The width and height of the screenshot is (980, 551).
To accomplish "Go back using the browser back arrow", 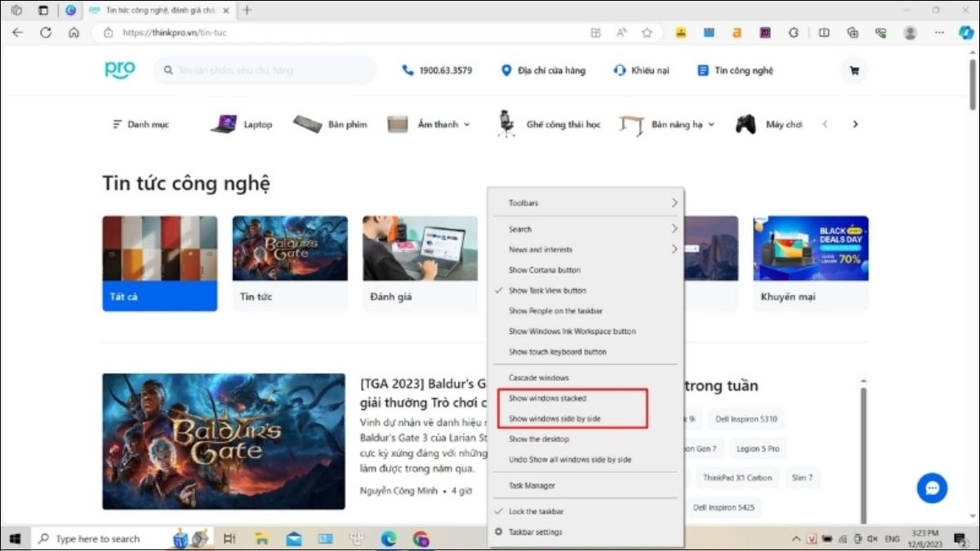I will point(18,33).
